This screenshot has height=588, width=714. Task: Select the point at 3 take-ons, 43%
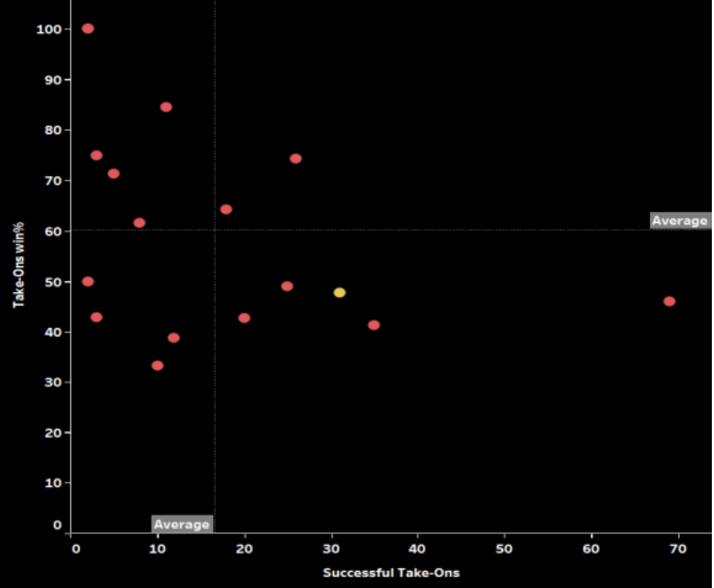click(96, 317)
